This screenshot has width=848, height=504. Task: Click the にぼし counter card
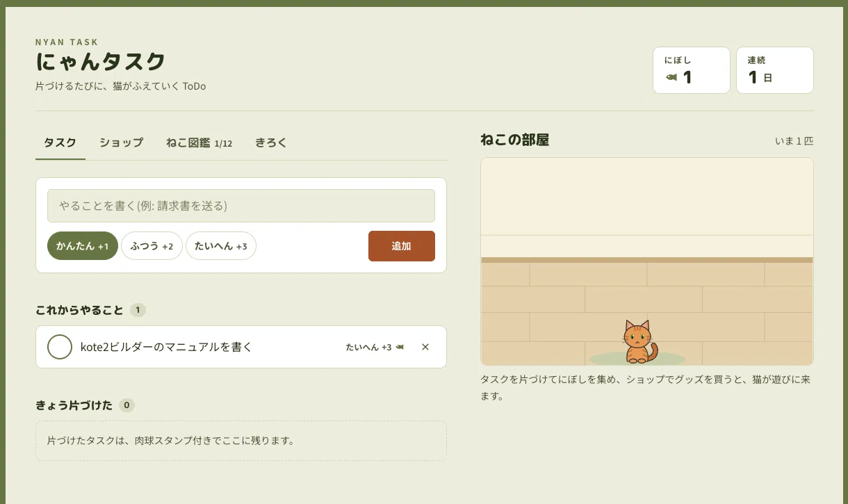(692, 70)
